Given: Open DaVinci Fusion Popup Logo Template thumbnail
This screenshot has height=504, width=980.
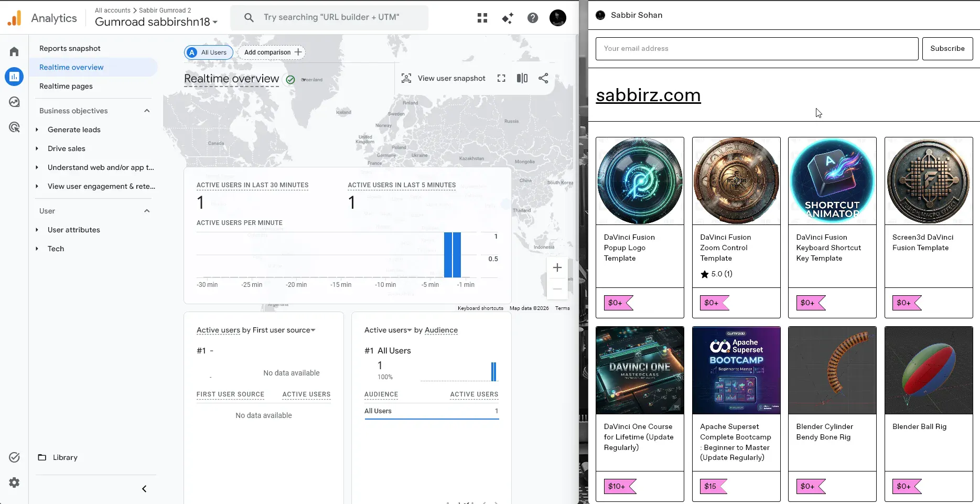Looking at the screenshot, I should pyautogui.click(x=640, y=181).
